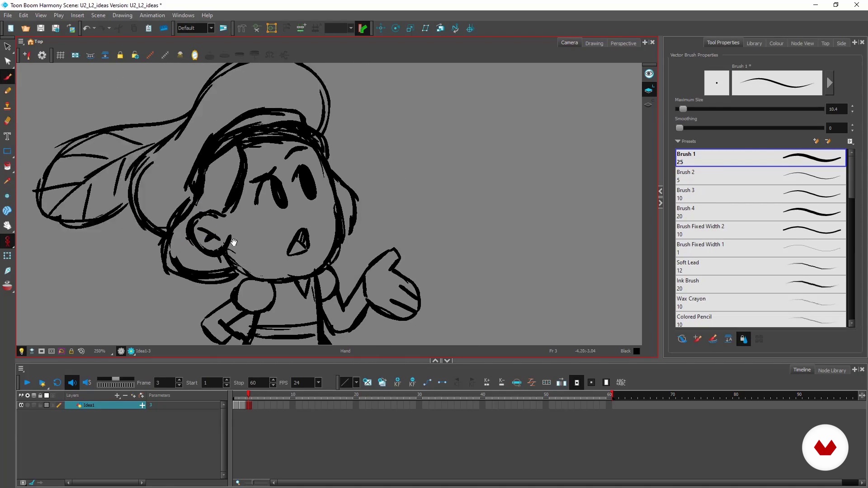Select the Hand tool in the tools toolbar
The image size is (868, 488).
7,225
